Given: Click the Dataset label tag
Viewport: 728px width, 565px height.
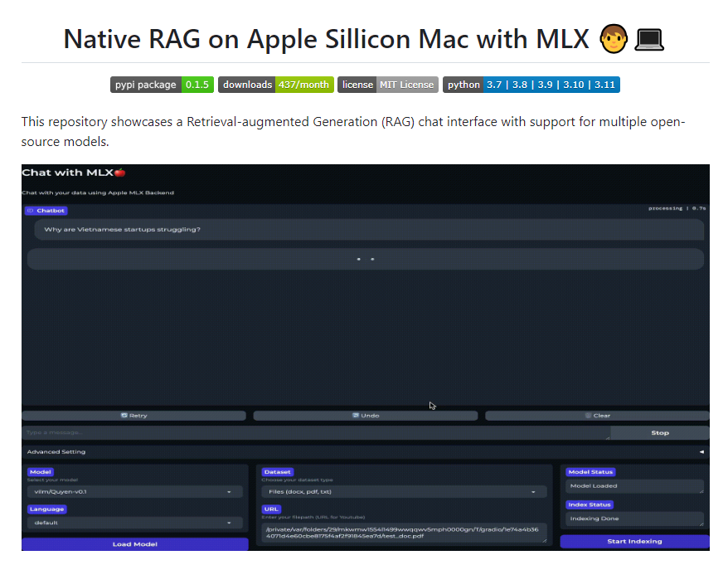Looking at the screenshot, I should point(277,471).
